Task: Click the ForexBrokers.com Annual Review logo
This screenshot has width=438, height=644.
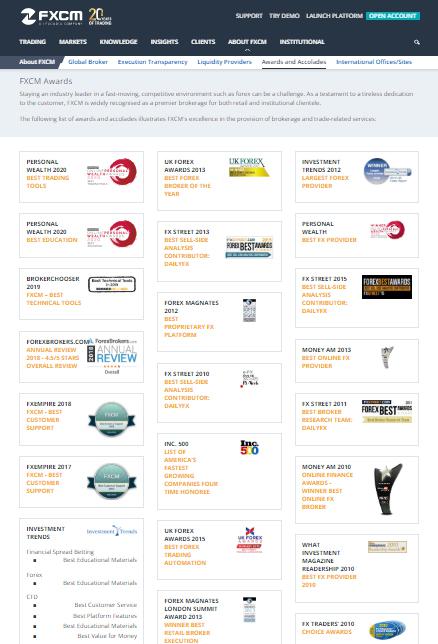Action: (112, 356)
